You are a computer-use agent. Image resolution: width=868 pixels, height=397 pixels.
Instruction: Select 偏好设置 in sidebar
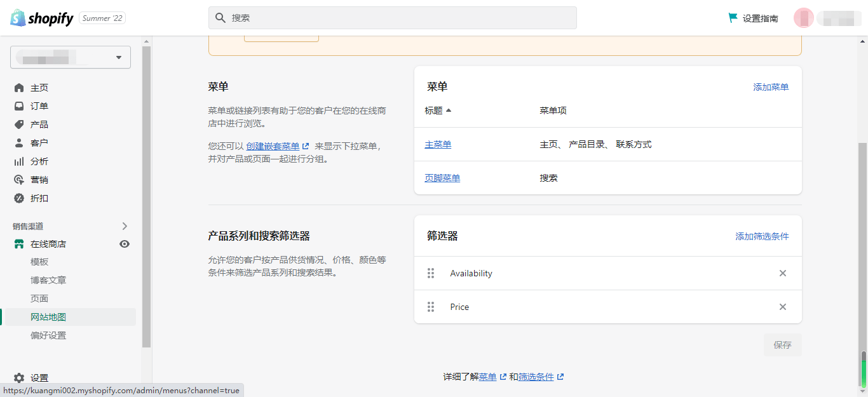(48, 335)
